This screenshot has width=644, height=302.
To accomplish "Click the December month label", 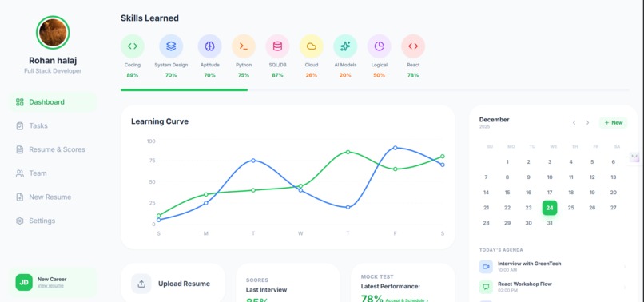I will [x=494, y=120].
